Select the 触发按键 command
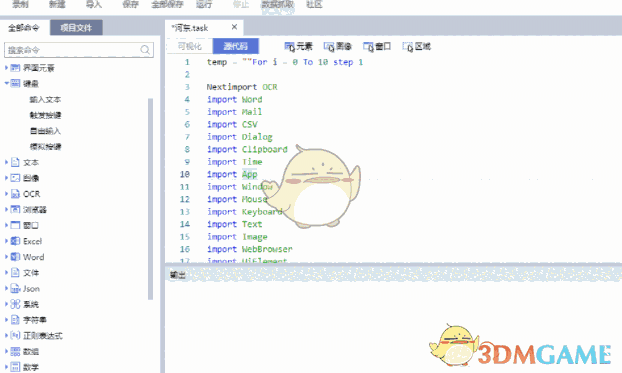Image resolution: width=622 pixels, height=373 pixels. [x=45, y=115]
